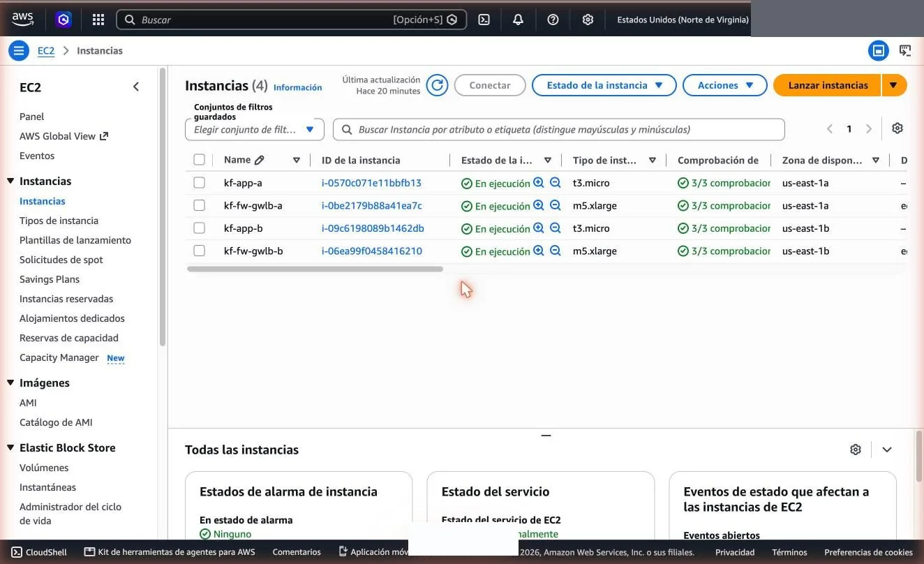The height and width of the screenshot is (564, 924).
Task: Click zoom-out filter icon for kf-app-a state
Action: point(556,183)
